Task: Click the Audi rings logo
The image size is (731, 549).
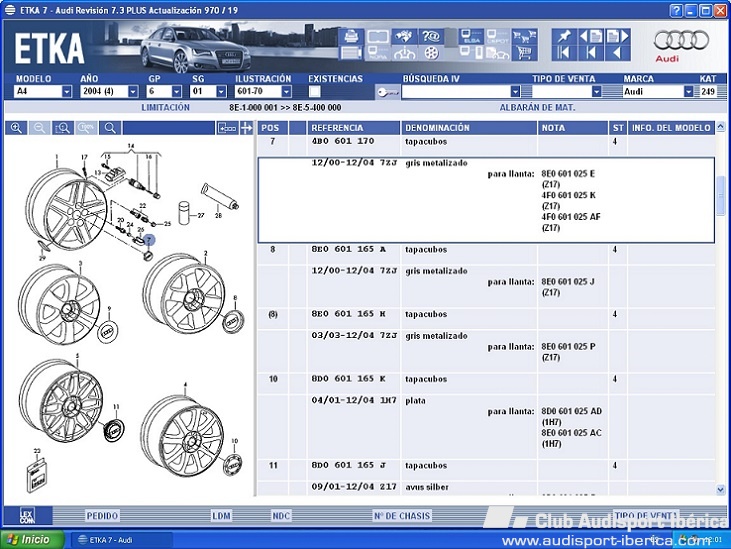Action: coord(681,41)
